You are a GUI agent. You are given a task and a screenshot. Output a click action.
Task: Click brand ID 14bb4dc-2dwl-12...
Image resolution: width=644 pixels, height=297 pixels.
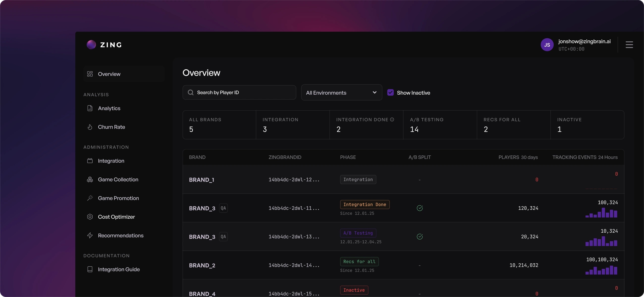(294, 180)
